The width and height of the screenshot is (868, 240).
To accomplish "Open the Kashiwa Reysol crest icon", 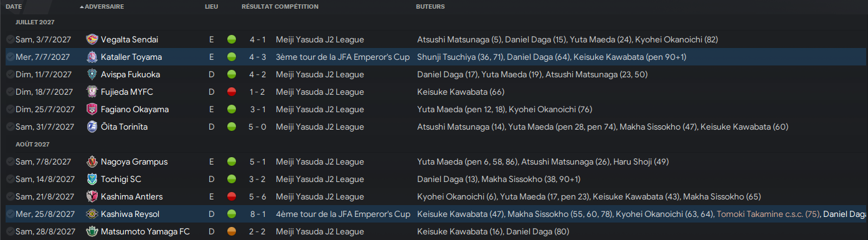I will point(92,214).
